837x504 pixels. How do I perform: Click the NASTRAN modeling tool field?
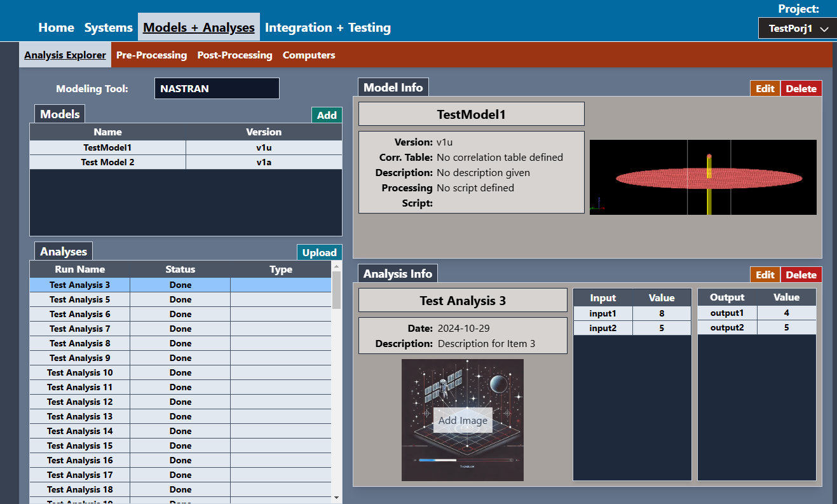[x=216, y=89]
